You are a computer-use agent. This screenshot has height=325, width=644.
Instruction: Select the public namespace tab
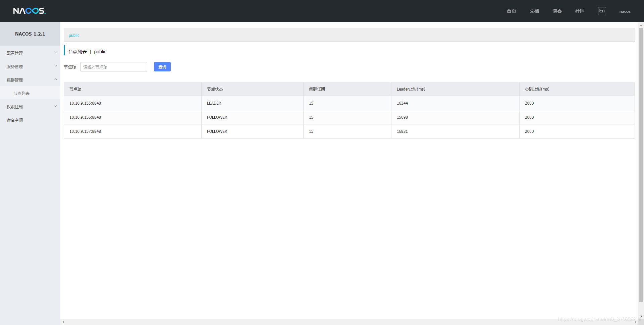tap(74, 35)
